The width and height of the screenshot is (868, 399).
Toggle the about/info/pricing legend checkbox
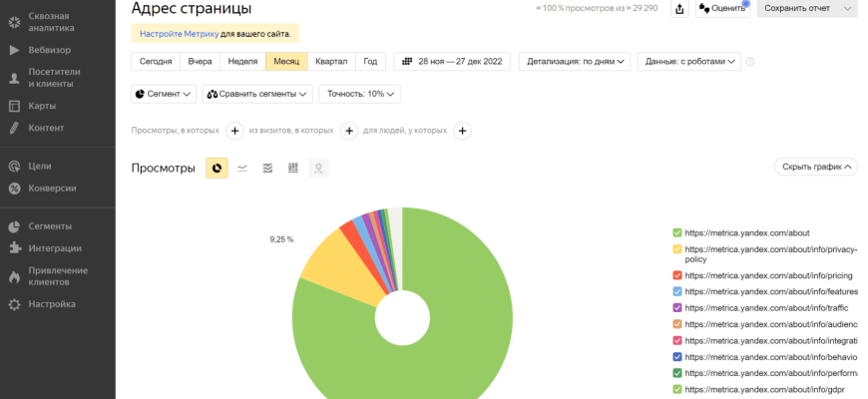coord(677,274)
